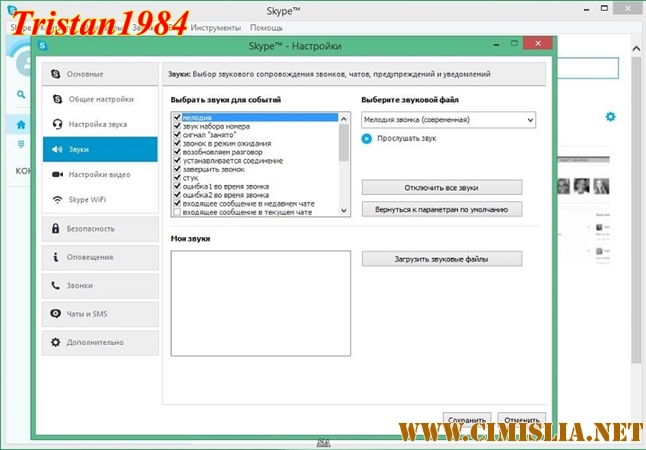Viewport: 646px width, 450px height.
Task: Expand the Безопасность settings section
Action: pos(100,228)
